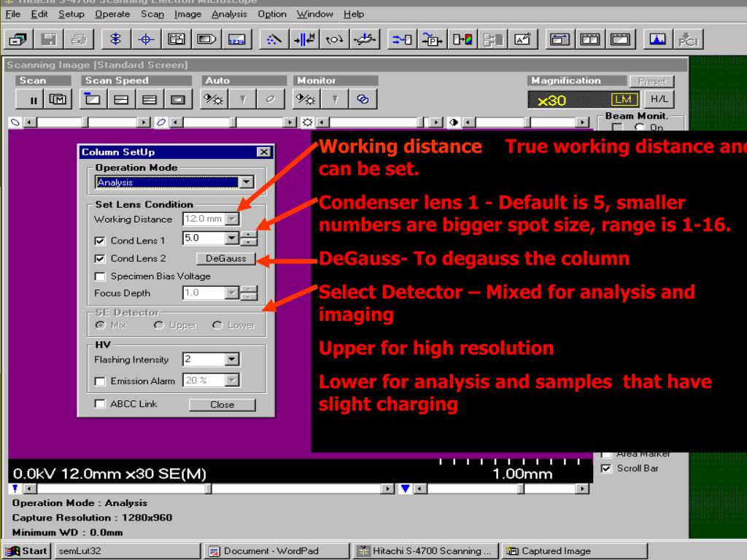Open the Working Distance dropdown arrow

232,219
